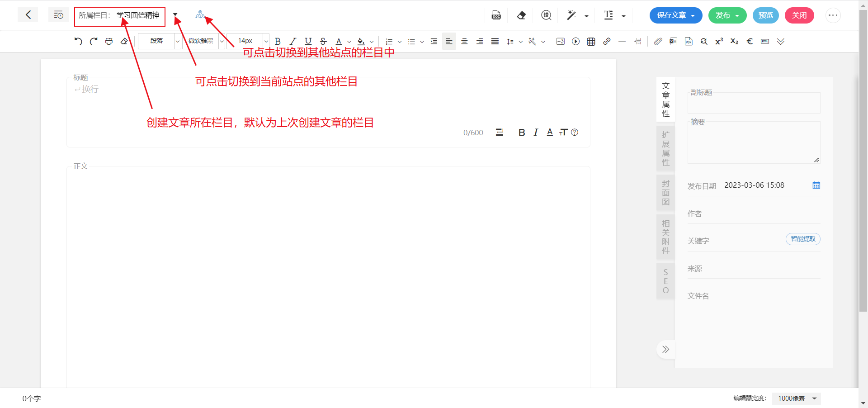Screen dimensions: 868x408
Task: Import Word document via DOC icon
Action: coord(496,15)
